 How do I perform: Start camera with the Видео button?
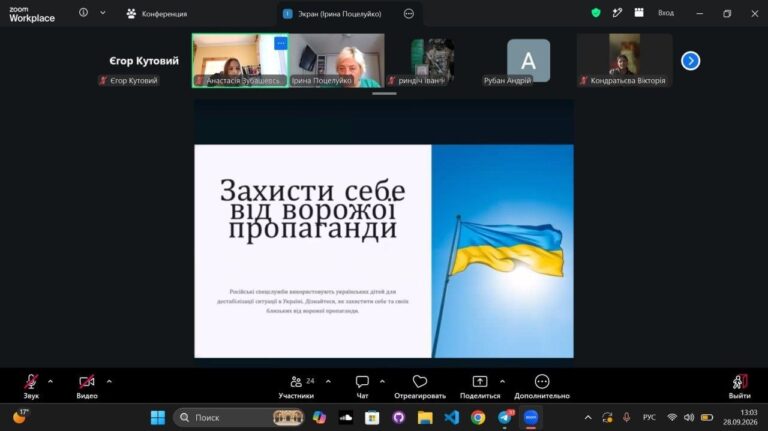click(87, 386)
